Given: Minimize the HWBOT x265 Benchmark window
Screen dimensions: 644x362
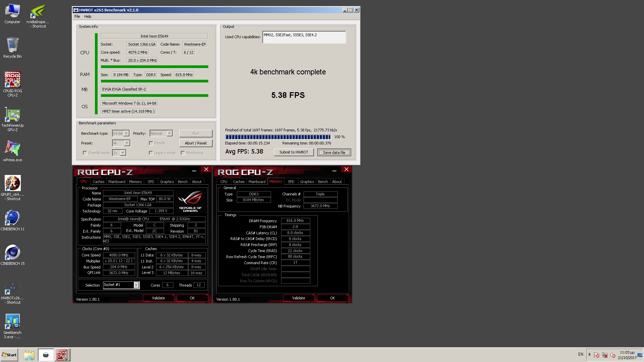Looking at the screenshot, I should (344, 10).
